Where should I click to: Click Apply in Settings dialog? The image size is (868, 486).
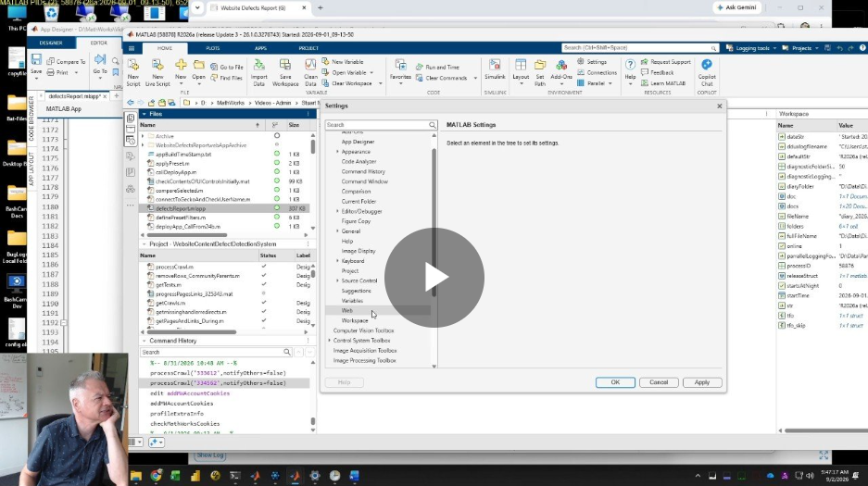coord(702,382)
